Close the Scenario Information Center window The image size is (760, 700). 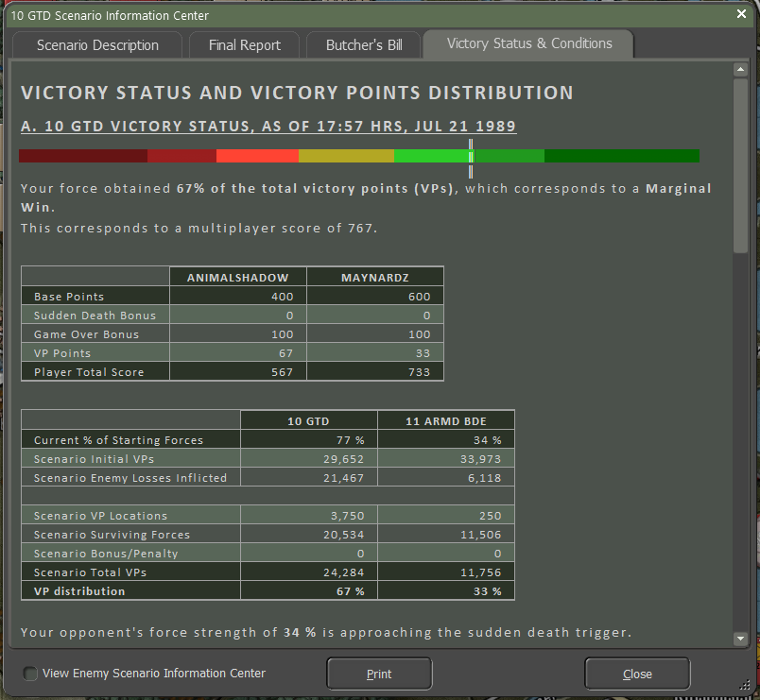741,14
